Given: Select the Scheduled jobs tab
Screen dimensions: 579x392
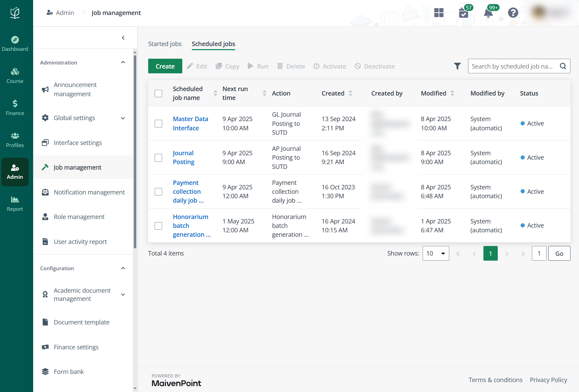Looking at the screenshot, I should tap(213, 44).
